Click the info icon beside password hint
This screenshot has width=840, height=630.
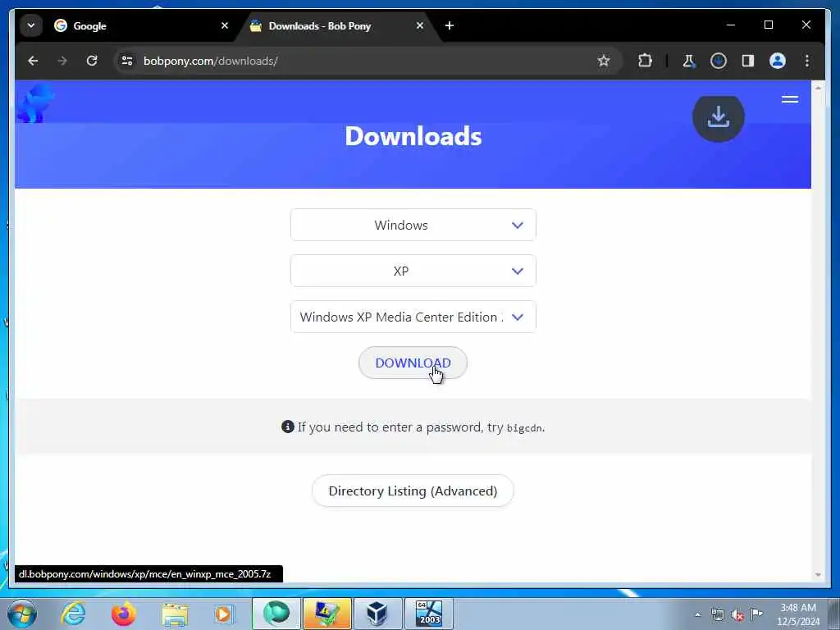click(x=288, y=427)
